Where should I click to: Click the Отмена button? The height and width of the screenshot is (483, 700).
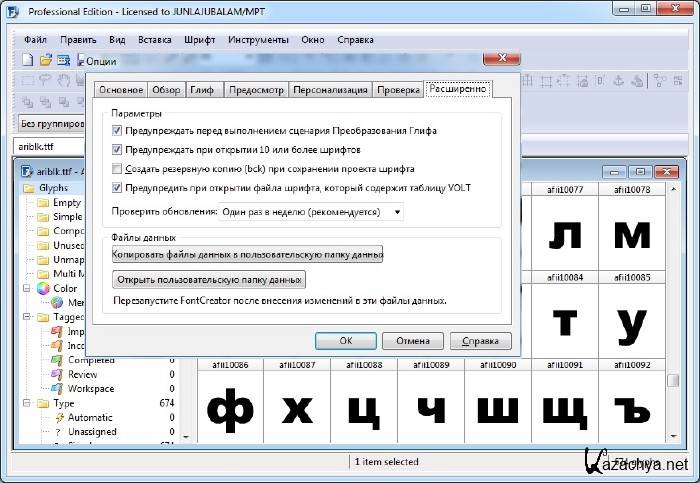click(413, 340)
